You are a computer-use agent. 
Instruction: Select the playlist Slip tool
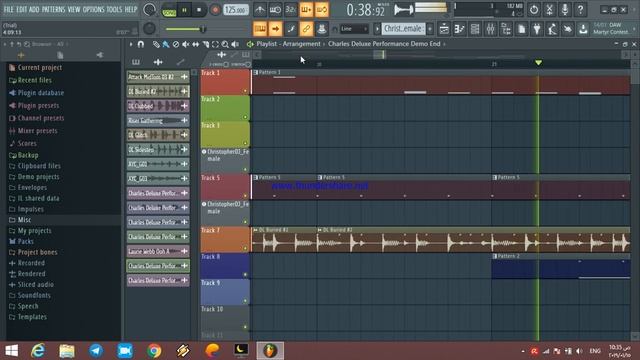196,44
